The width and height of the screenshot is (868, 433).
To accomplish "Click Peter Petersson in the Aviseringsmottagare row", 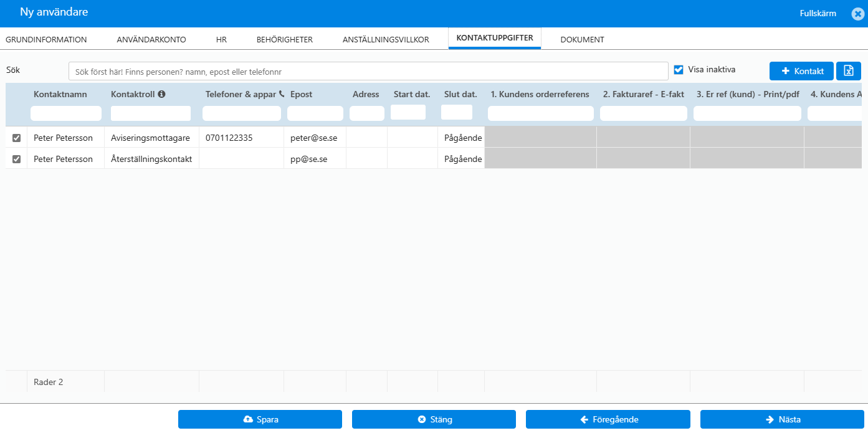I will [x=63, y=138].
